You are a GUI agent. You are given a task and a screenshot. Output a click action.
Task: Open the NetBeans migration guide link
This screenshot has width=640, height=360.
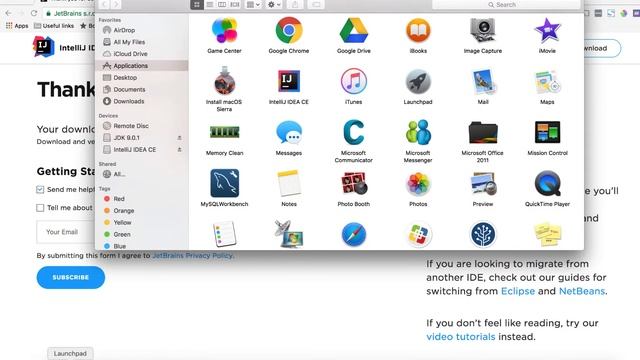[582, 291]
